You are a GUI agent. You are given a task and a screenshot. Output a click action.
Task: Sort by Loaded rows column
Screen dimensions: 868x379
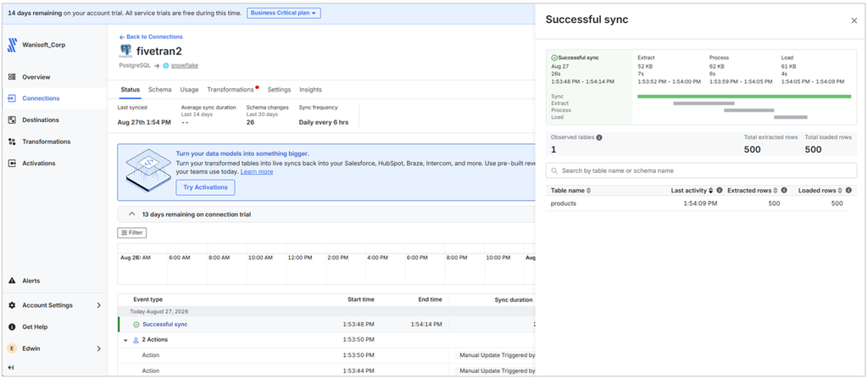[x=840, y=191]
